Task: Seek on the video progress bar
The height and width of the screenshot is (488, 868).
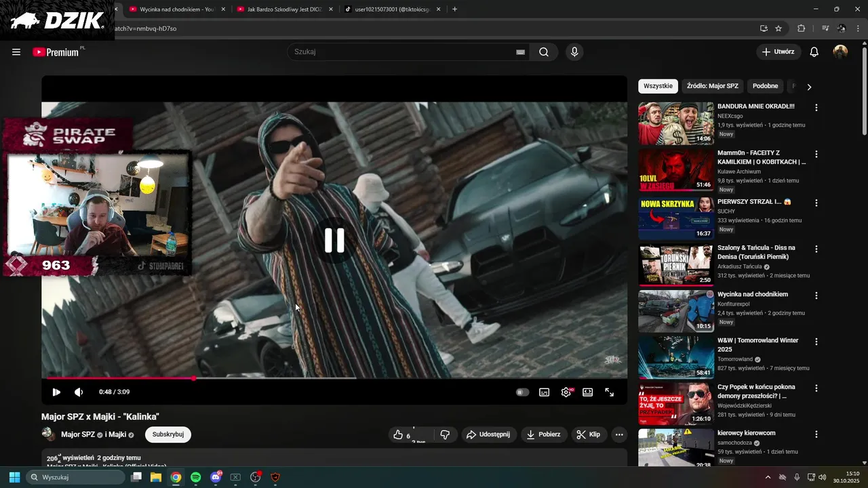Action: coord(334,378)
